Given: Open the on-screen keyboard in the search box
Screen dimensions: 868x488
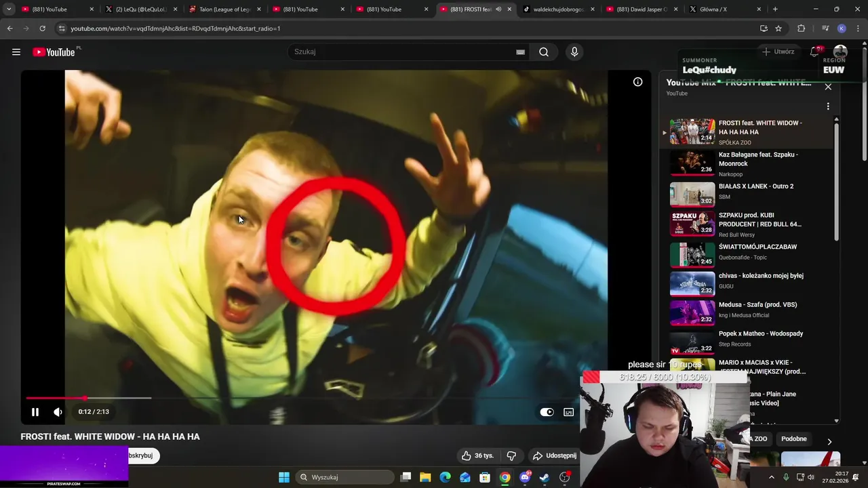Looking at the screenshot, I should point(520,52).
